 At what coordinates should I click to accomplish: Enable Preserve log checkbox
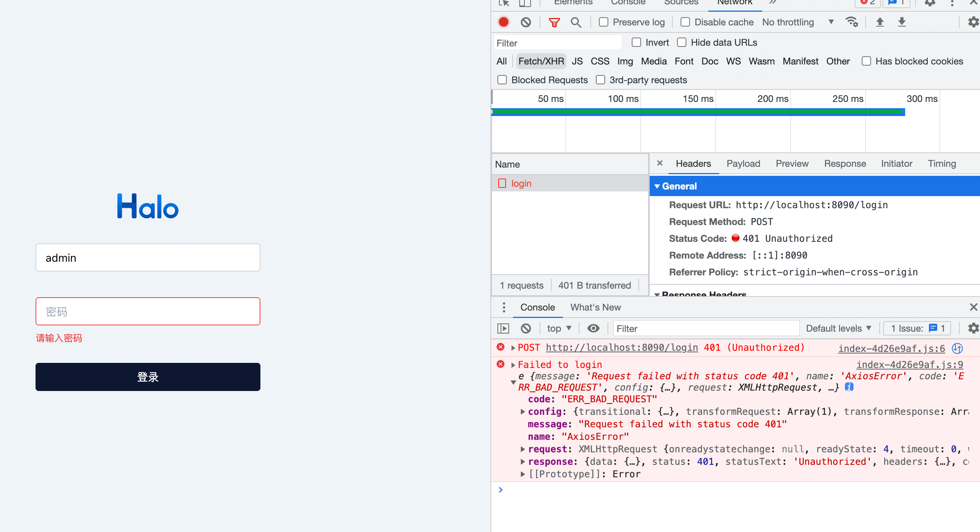pos(604,22)
